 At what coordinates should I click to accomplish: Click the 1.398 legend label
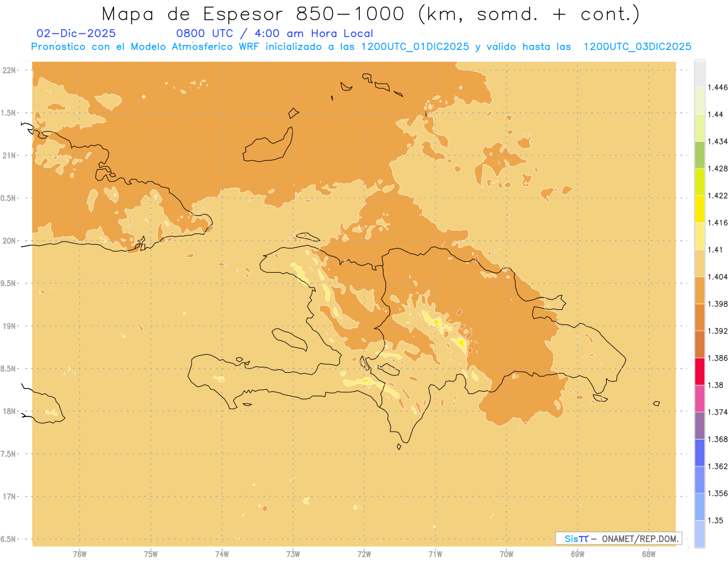[x=718, y=304]
